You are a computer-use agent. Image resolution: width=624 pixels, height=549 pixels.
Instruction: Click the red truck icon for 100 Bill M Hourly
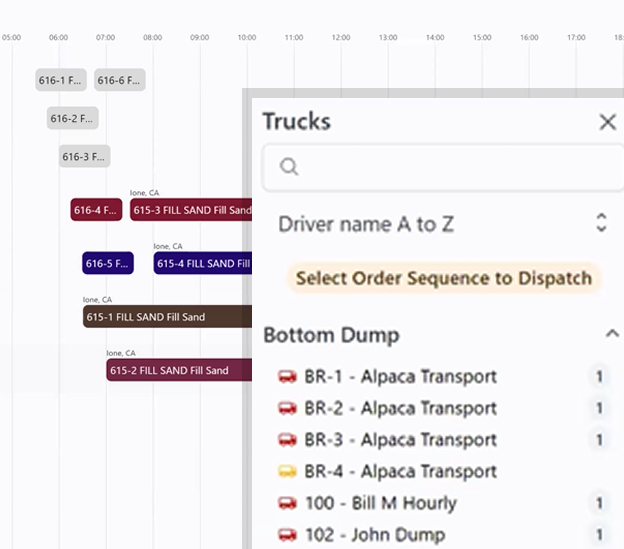tap(287, 503)
